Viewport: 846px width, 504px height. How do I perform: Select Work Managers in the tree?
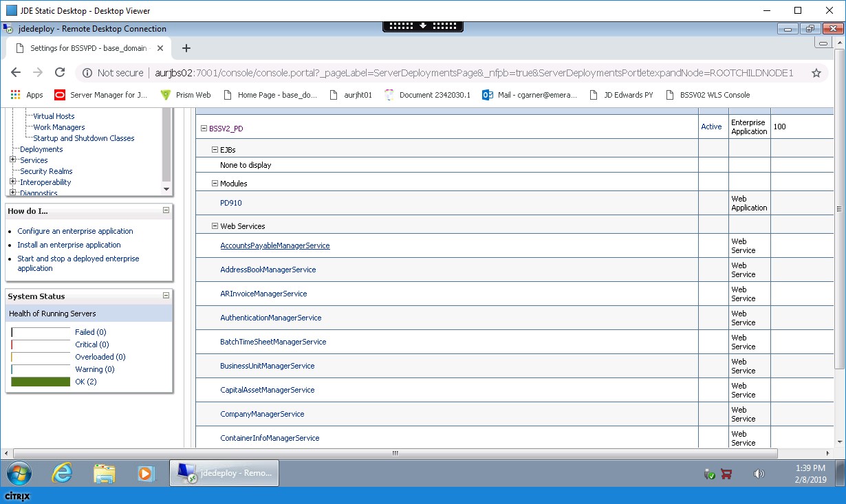pos(59,127)
